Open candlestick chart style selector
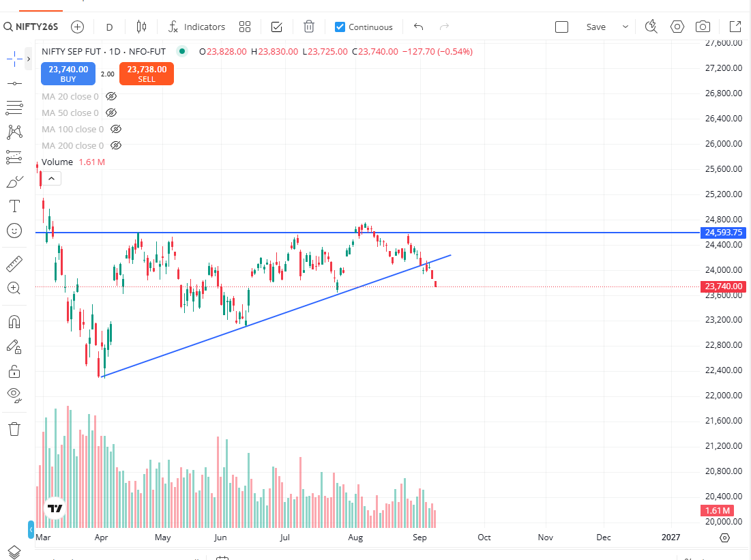Viewport: 751px width, 560px height. (141, 27)
